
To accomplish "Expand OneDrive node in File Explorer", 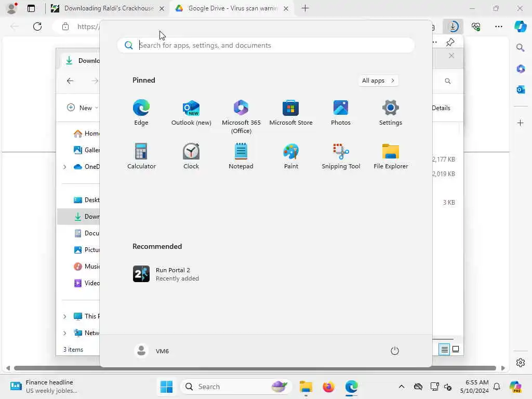I will [64, 167].
